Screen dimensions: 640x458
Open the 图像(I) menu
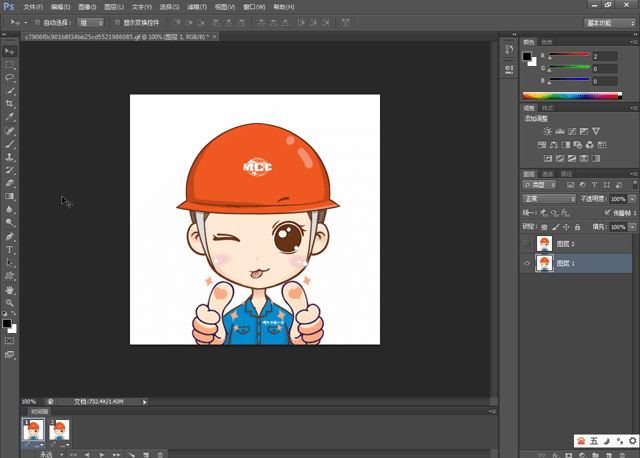(x=87, y=6)
